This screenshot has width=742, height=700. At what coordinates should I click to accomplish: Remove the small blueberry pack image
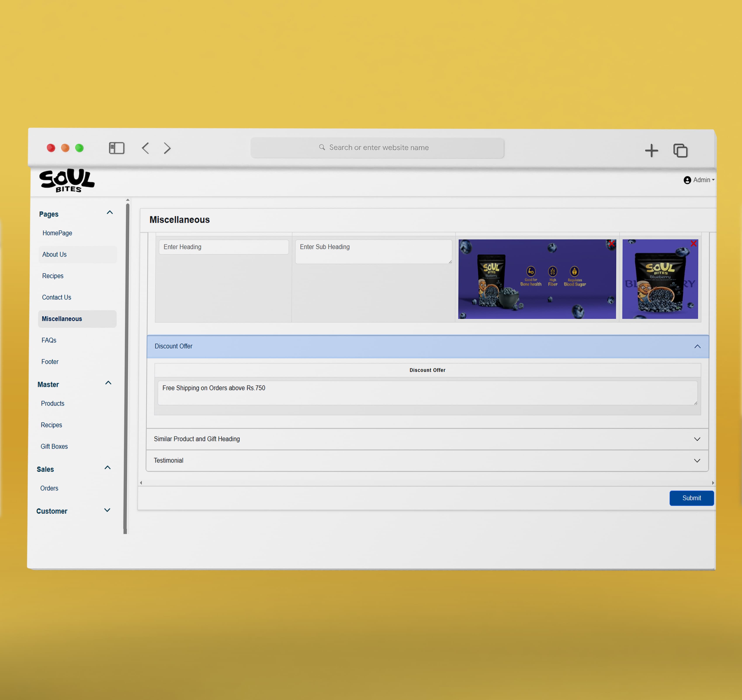tap(693, 244)
